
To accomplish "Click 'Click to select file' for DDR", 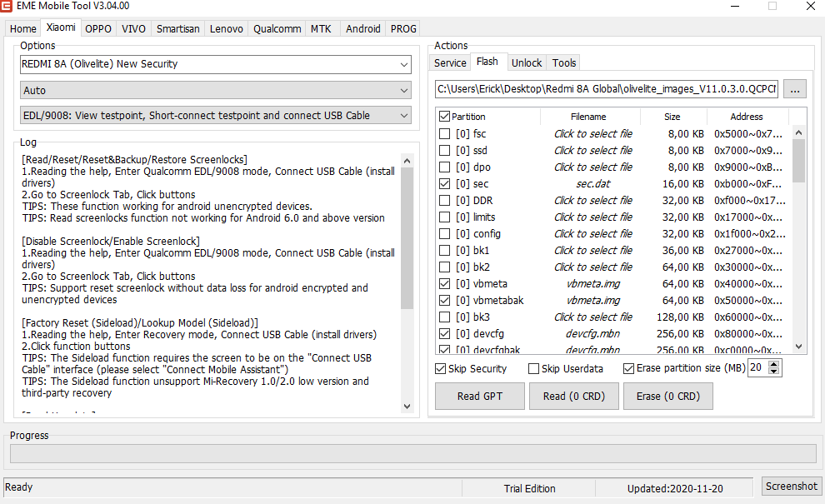I will [592, 200].
